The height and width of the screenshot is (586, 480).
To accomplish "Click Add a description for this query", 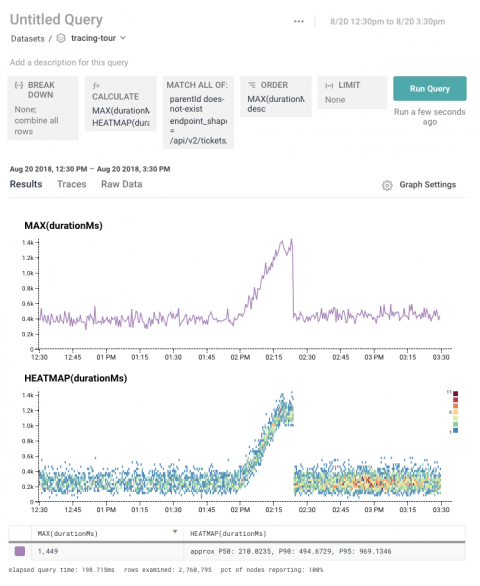I will (x=69, y=62).
